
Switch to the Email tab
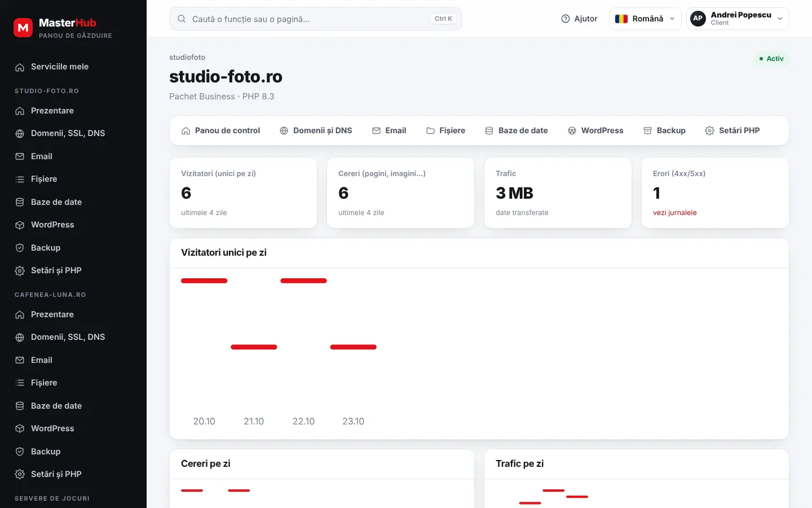(389, 130)
